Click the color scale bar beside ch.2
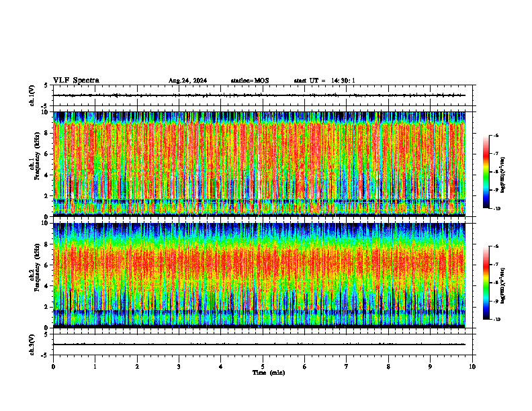 [486, 283]
